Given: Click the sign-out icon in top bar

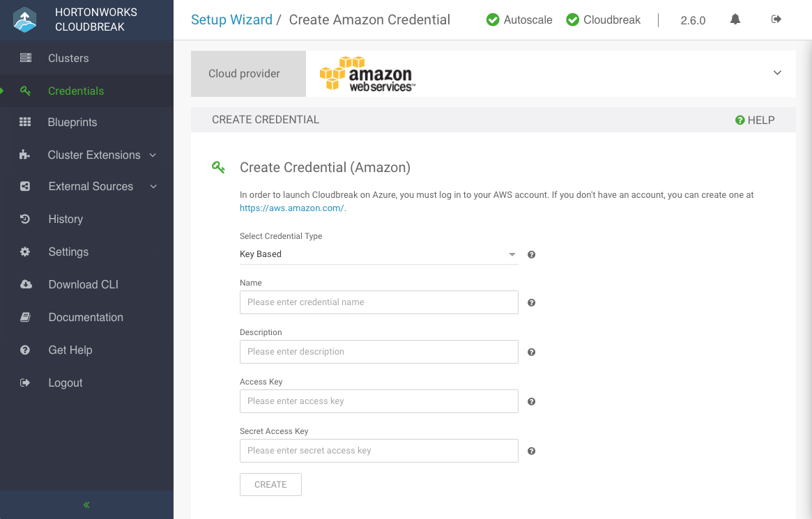Looking at the screenshot, I should pyautogui.click(x=776, y=20).
